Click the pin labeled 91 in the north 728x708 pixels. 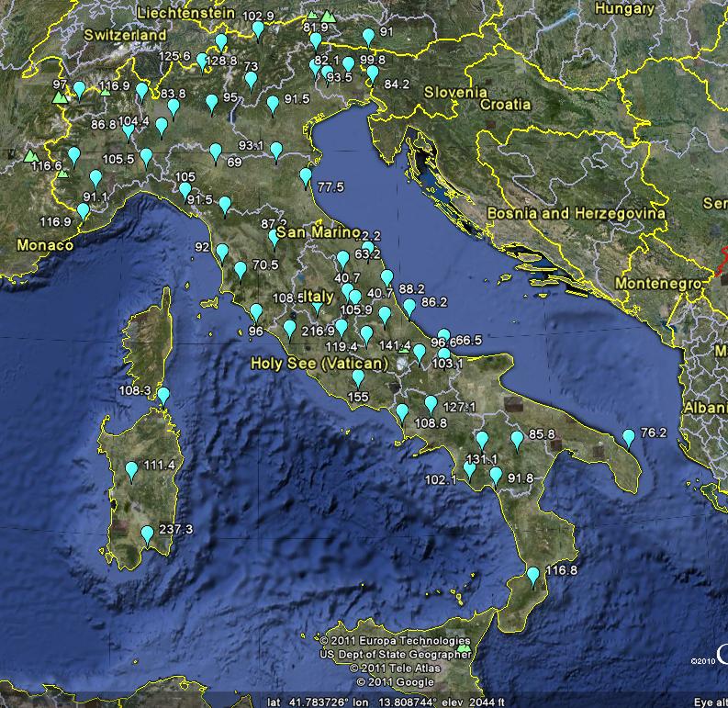(x=368, y=37)
